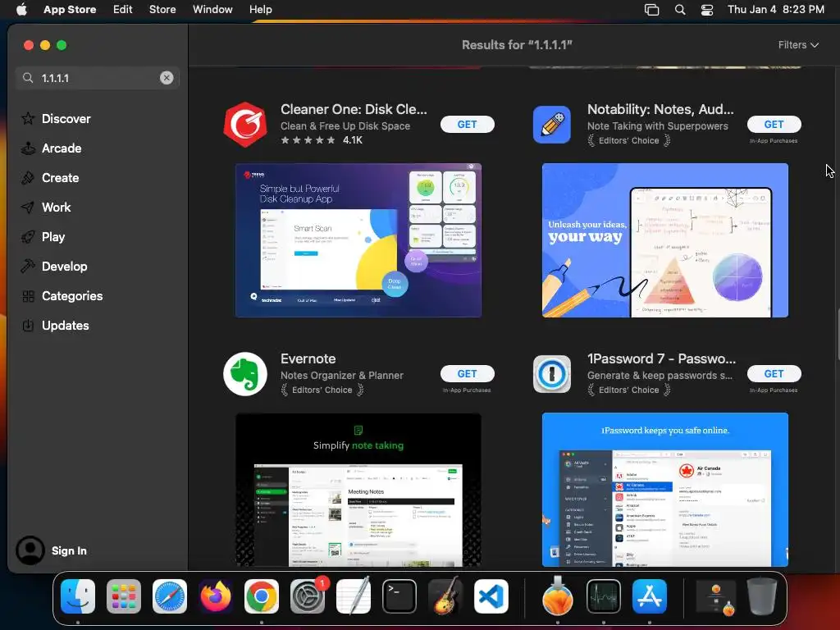This screenshot has width=840, height=630.
Task: Open Activity Monitor from the Dock
Action: pyautogui.click(x=604, y=596)
